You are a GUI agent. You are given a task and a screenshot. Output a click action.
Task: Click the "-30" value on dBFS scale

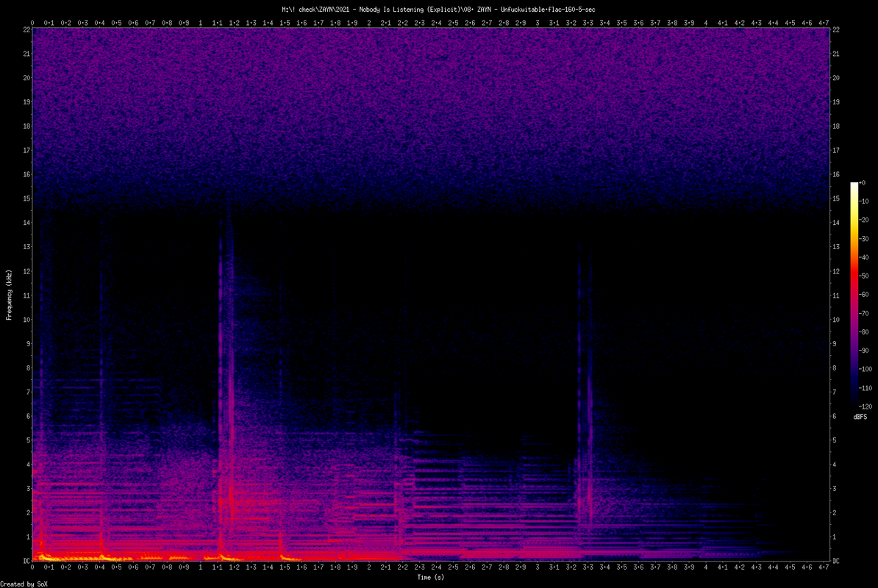pyautogui.click(x=863, y=239)
